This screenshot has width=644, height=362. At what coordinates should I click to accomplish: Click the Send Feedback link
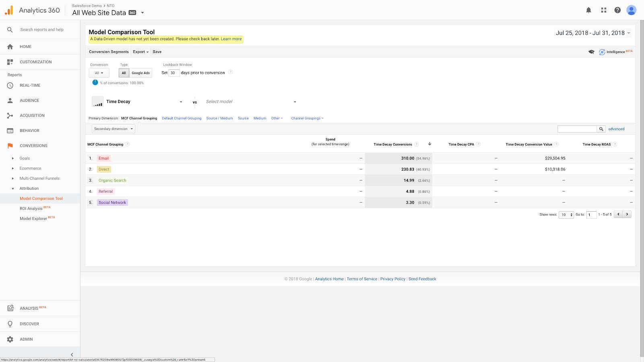tap(422, 279)
